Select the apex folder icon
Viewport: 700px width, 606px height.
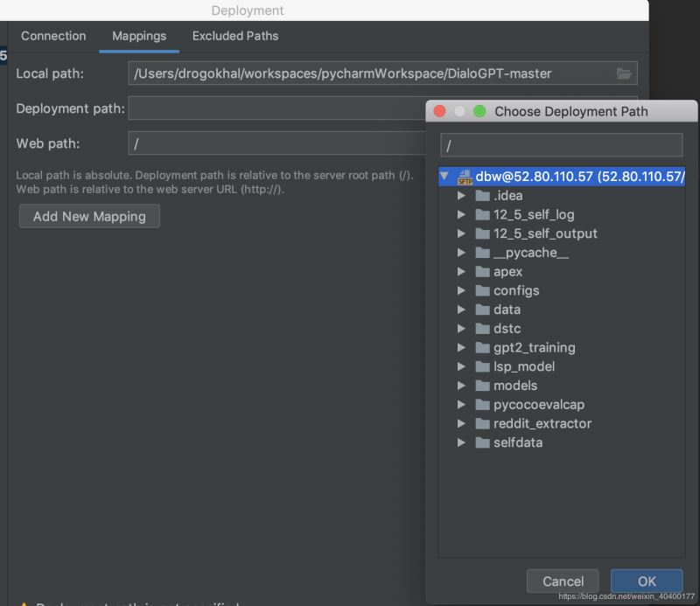point(483,271)
